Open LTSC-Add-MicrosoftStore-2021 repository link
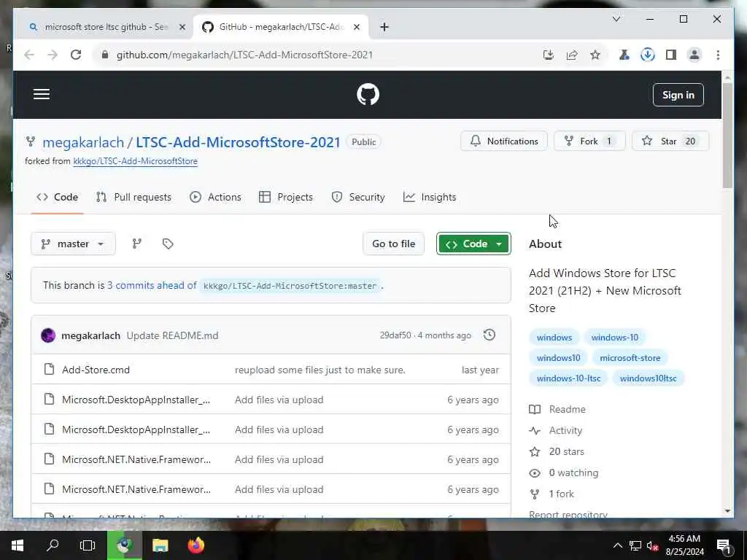The width and height of the screenshot is (747, 560). pyautogui.click(x=239, y=142)
